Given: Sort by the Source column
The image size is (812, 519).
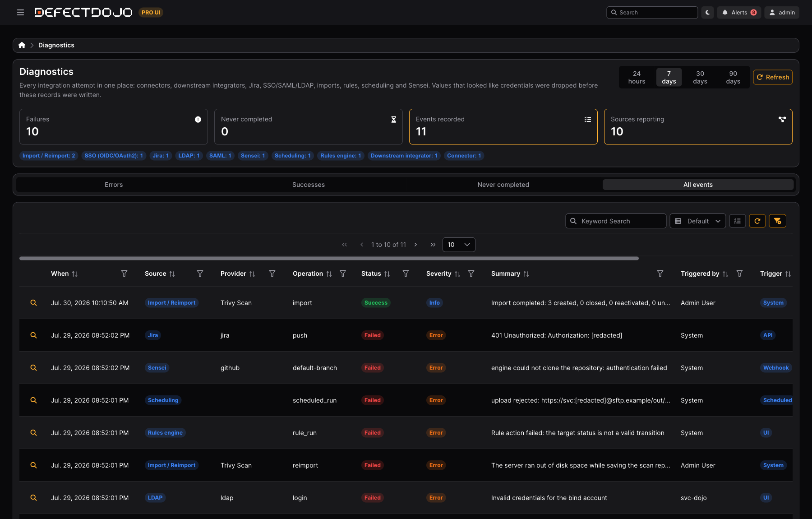Looking at the screenshot, I should [172, 274].
